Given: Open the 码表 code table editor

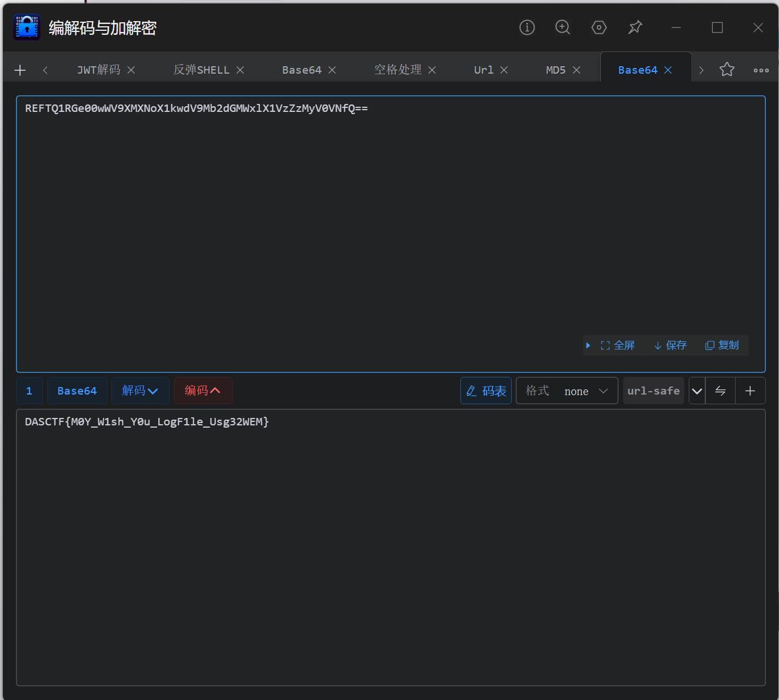Looking at the screenshot, I should click(x=486, y=391).
